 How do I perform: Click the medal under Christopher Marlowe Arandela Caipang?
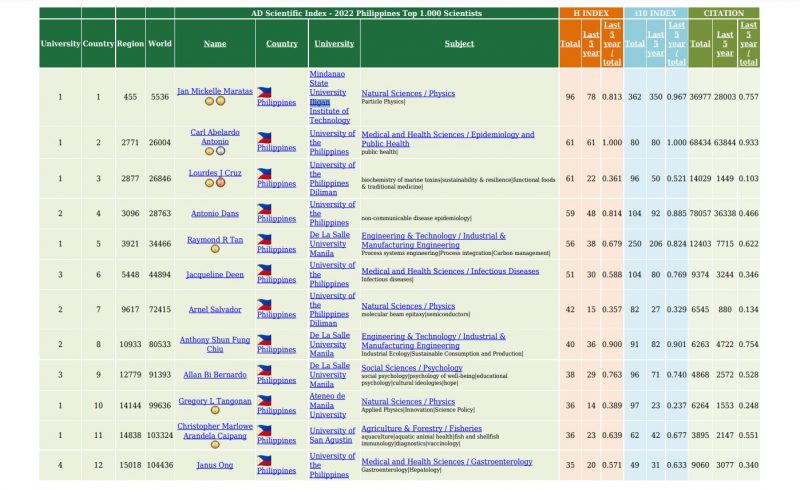coord(215,445)
